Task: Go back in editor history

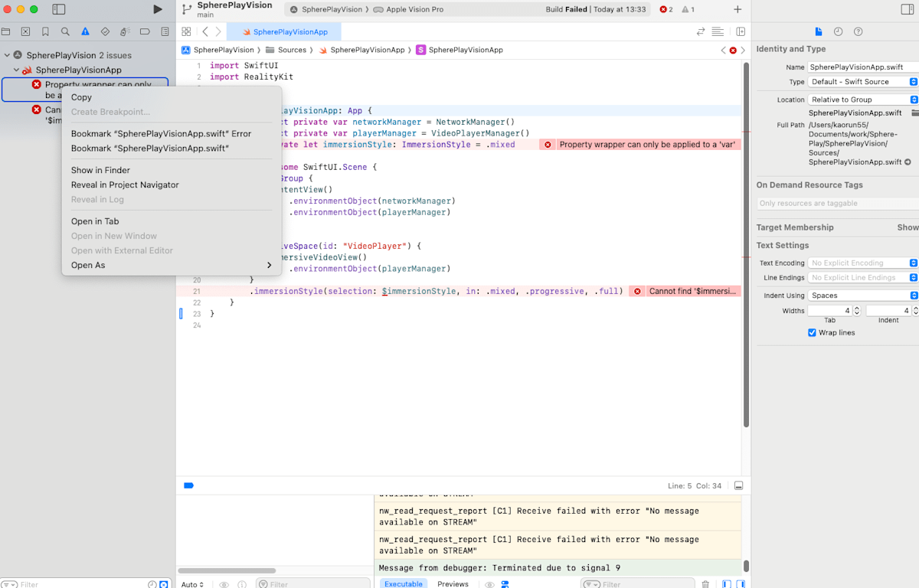Action: [205, 31]
